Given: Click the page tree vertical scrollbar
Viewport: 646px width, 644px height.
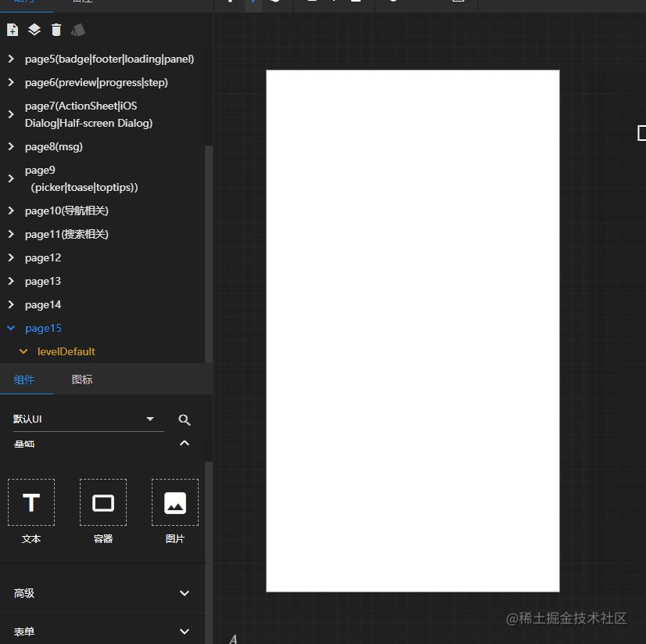Looking at the screenshot, I should tap(209, 254).
